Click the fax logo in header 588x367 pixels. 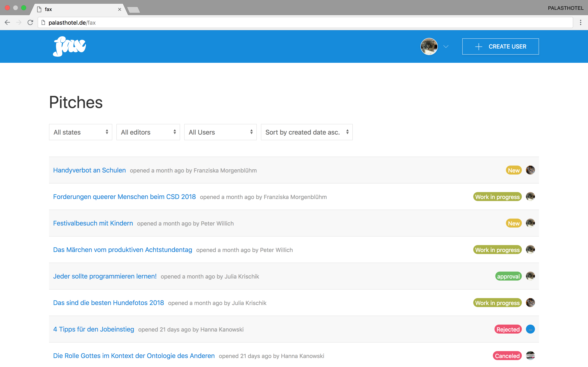(69, 46)
